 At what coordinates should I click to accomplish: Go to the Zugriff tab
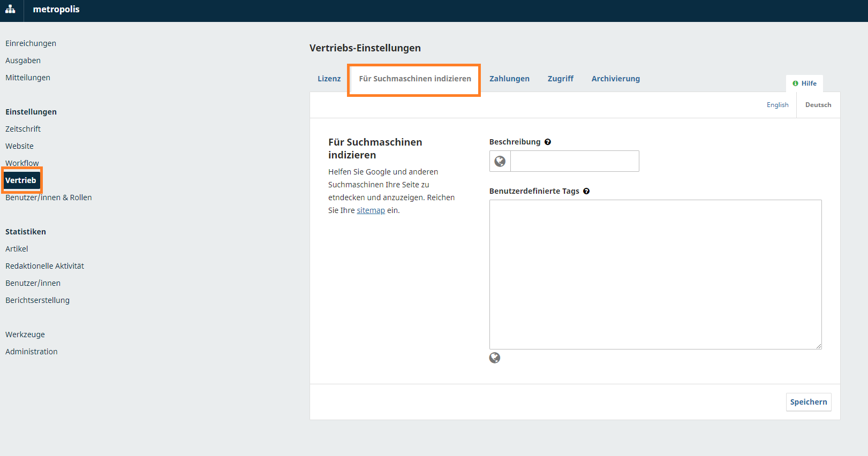tap(560, 79)
